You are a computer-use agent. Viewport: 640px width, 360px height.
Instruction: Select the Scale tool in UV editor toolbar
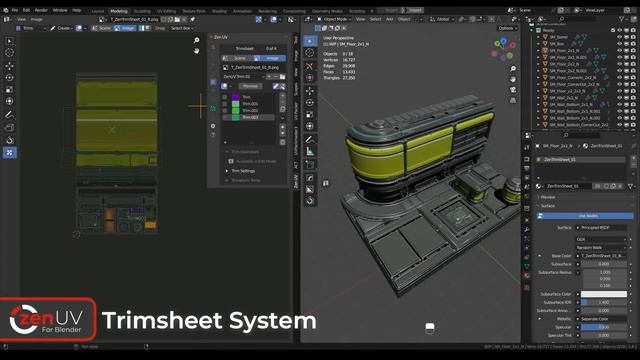tap(9, 89)
